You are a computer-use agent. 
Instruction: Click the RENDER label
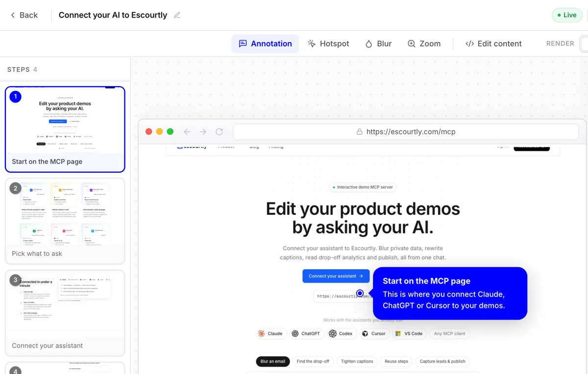560,44
